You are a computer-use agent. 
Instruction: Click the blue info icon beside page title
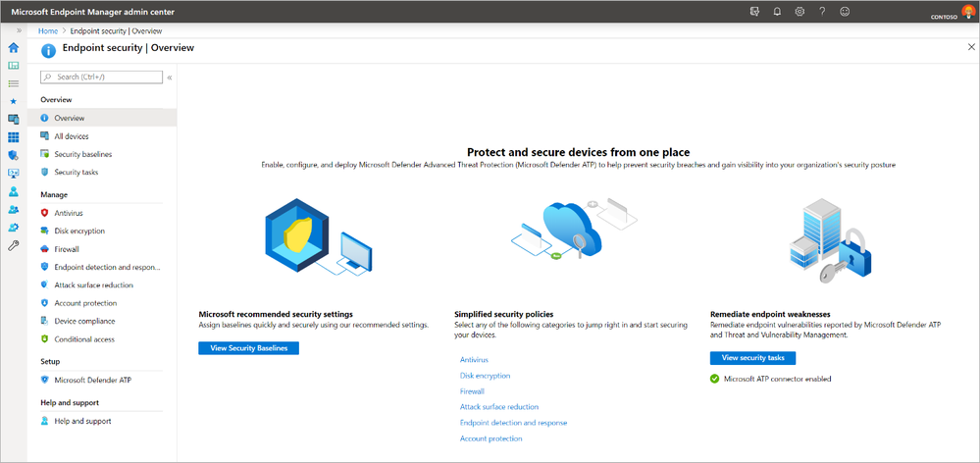(x=49, y=51)
